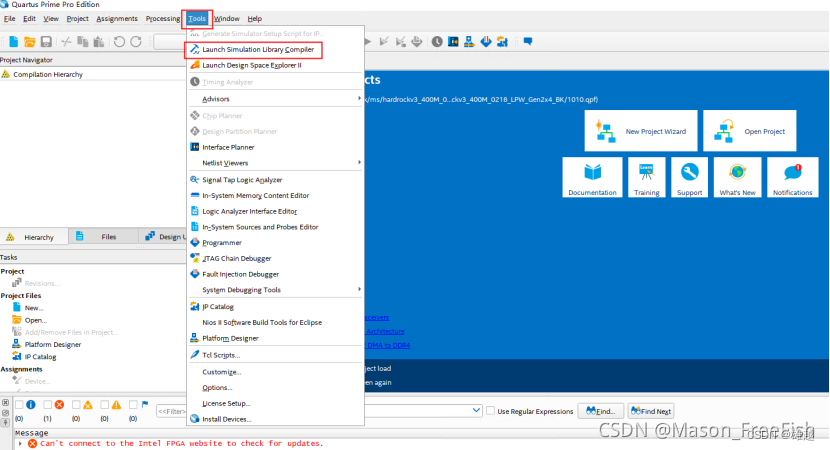Screen dimensions: 830x450
Task: Click IP Catalog in Tasks pane
Action: click(40, 357)
